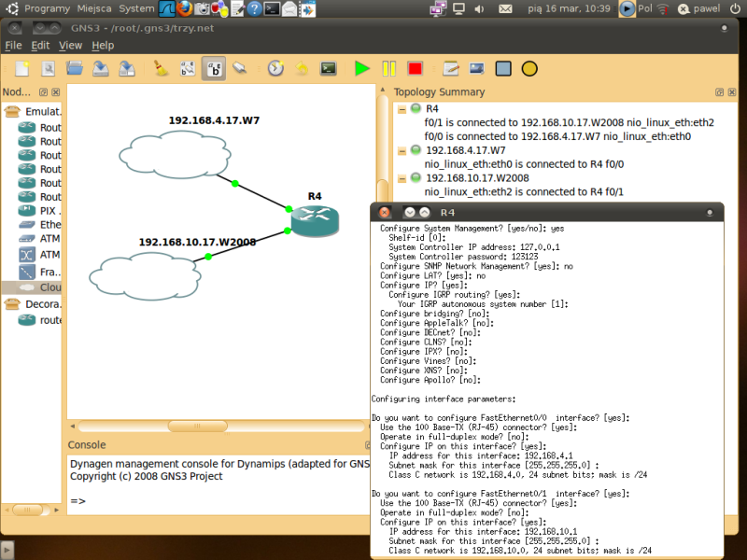Toggle the show hostnames button
Viewport: 747px width, 560px height.
coord(214,68)
